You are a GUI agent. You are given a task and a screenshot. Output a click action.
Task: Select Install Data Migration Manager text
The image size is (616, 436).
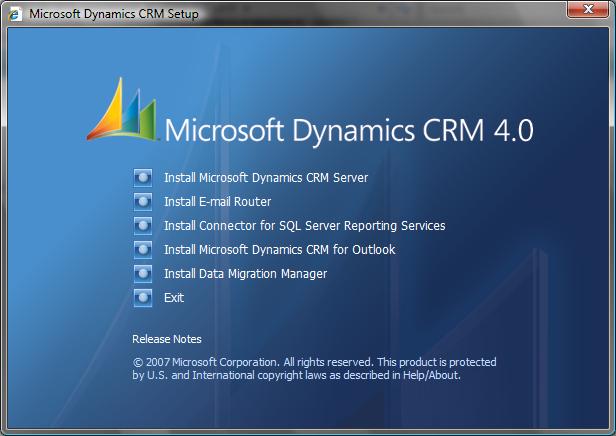pyautogui.click(x=246, y=274)
